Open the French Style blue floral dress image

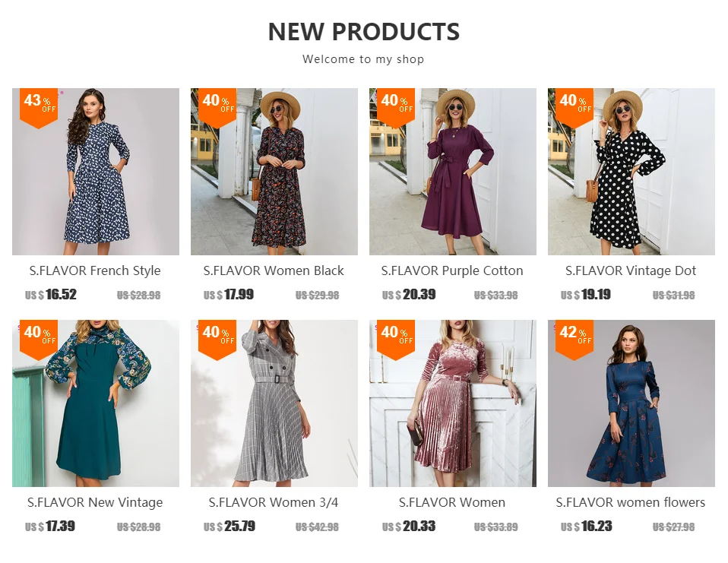point(96,171)
